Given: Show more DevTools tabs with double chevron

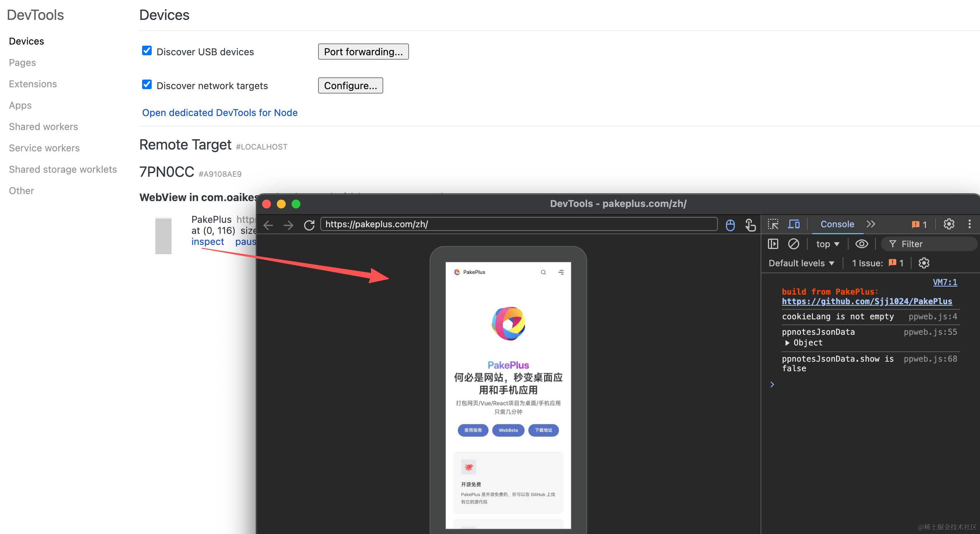Looking at the screenshot, I should tap(871, 224).
